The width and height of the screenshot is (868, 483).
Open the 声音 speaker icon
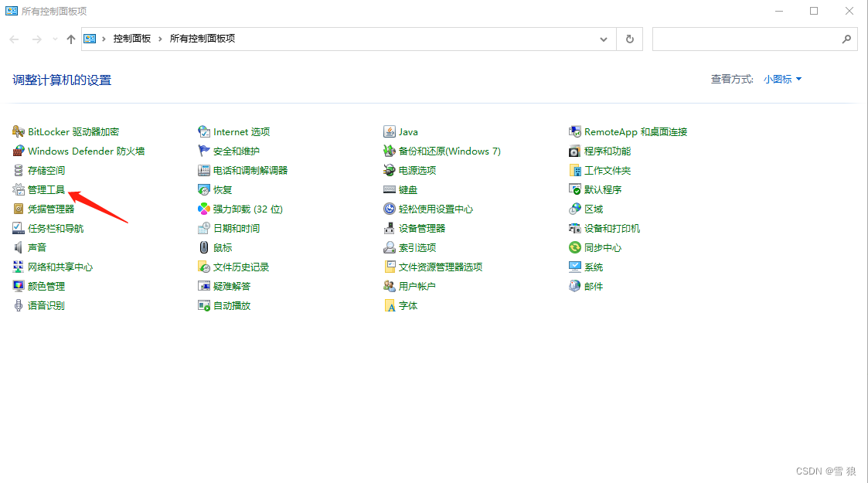[x=19, y=247]
